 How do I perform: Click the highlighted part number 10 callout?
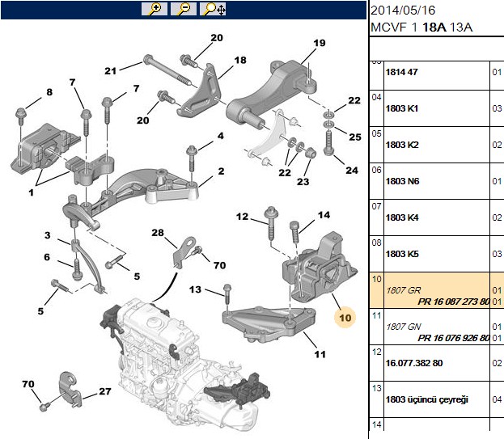click(345, 318)
